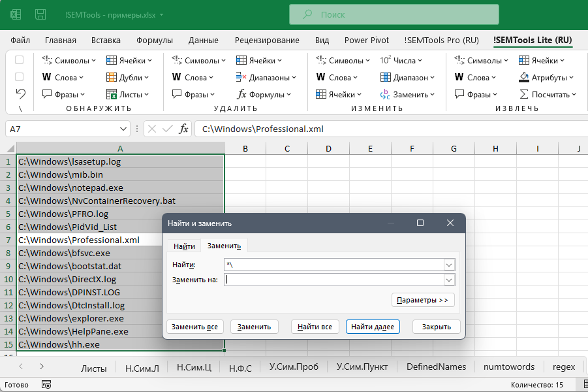Click Посчитать in the ИЗВЛЕЧЬ group
The height and width of the screenshot is (392, 588).
pyautogui.click(x=548, y=95)
